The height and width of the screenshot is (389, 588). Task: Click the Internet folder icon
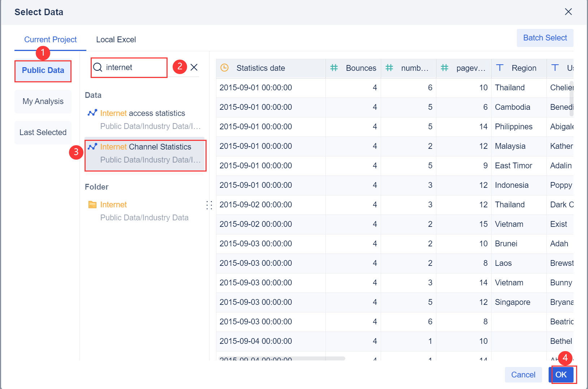point(92,205)
